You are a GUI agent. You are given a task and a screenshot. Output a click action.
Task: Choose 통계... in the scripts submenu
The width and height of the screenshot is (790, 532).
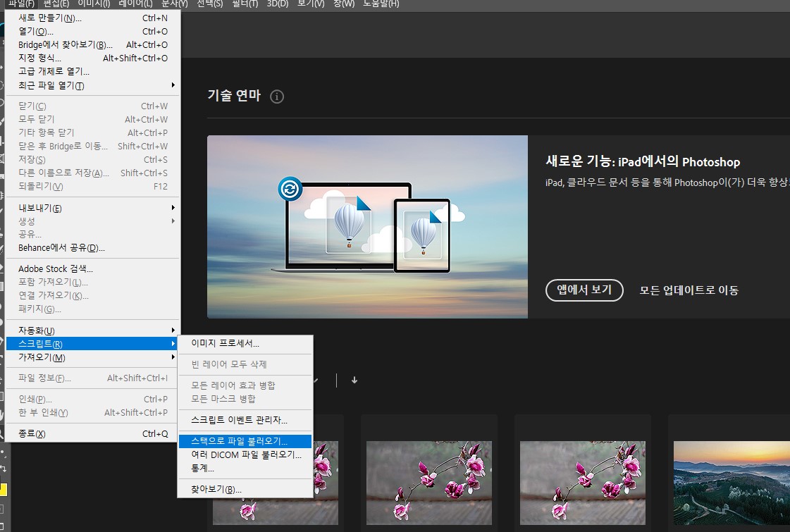coord(245,468)
